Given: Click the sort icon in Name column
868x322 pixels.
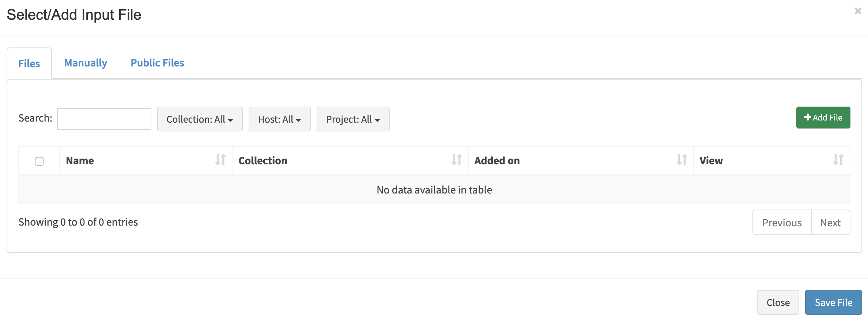Looking at the screenshot, I should [220, 160].
